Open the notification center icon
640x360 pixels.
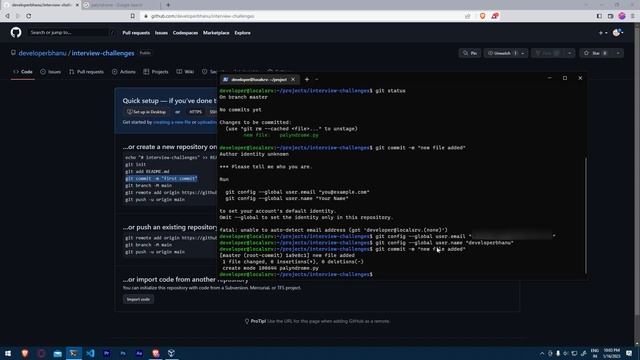(629, 353)
